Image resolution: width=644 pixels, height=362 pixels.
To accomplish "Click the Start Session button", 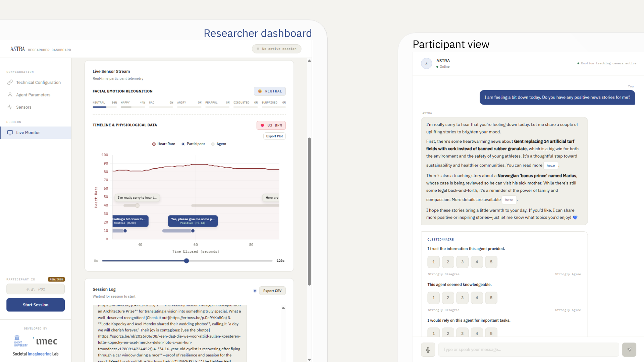I will tap(36, 305).
